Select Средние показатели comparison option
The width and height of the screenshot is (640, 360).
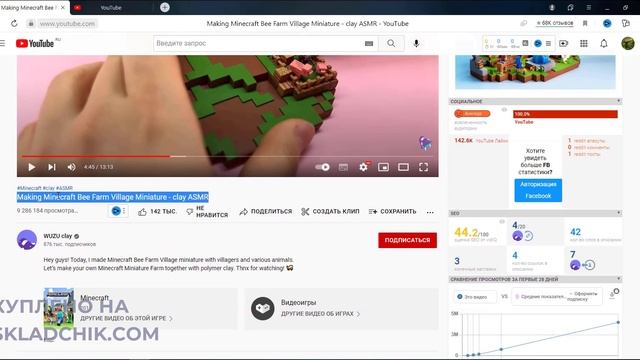coord(558,296)
